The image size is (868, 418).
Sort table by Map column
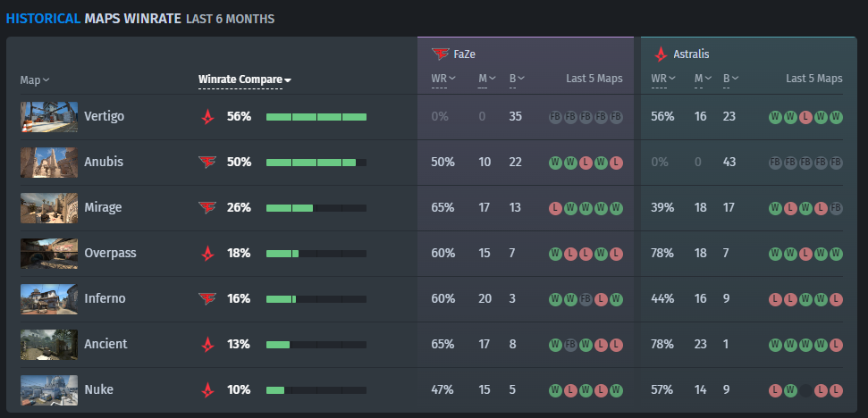click(34, 80)
